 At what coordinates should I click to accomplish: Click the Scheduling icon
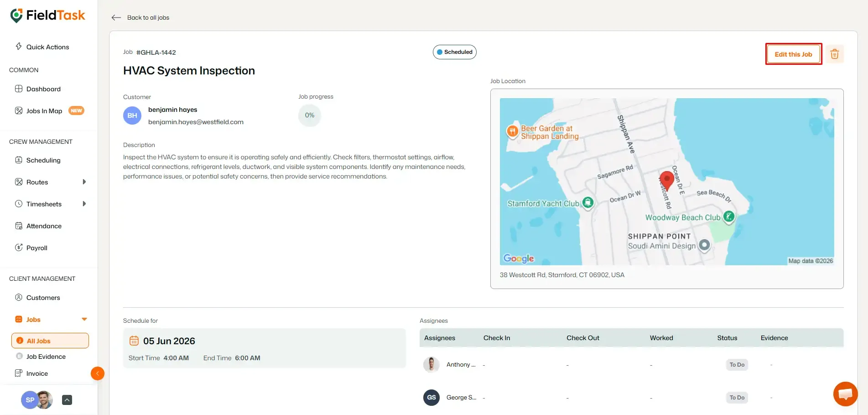(x=19, y=160)
